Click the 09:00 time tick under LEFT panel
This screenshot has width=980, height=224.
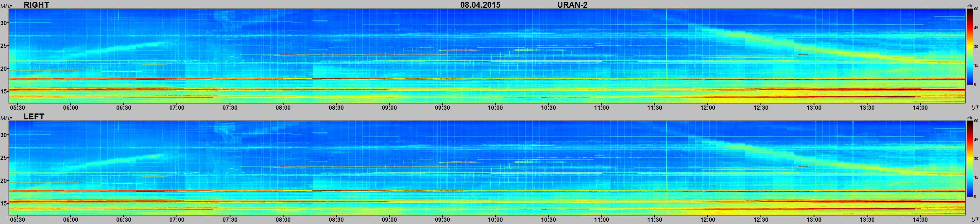pyautogui.click(x=389, y=220)
